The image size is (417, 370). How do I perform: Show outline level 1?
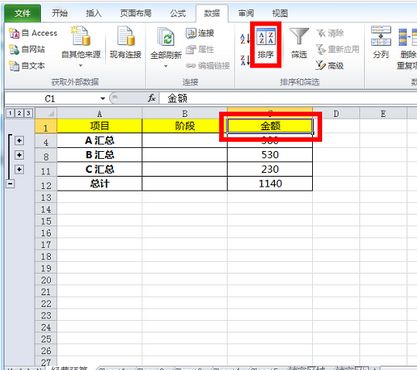coord(10,113)
